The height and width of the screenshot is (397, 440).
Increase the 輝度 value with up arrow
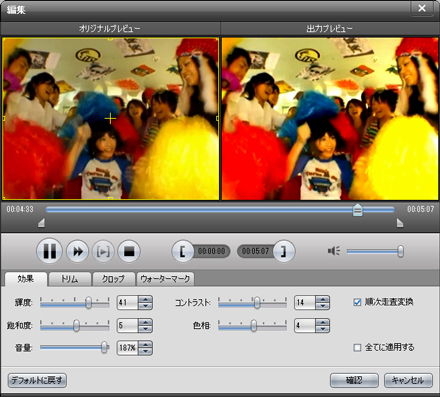[x=145, y=299]
